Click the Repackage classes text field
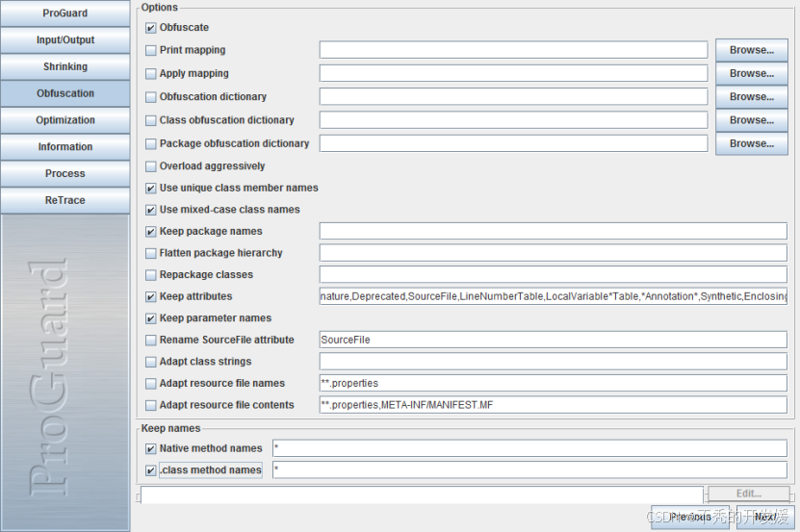 [x=553, y=274]
